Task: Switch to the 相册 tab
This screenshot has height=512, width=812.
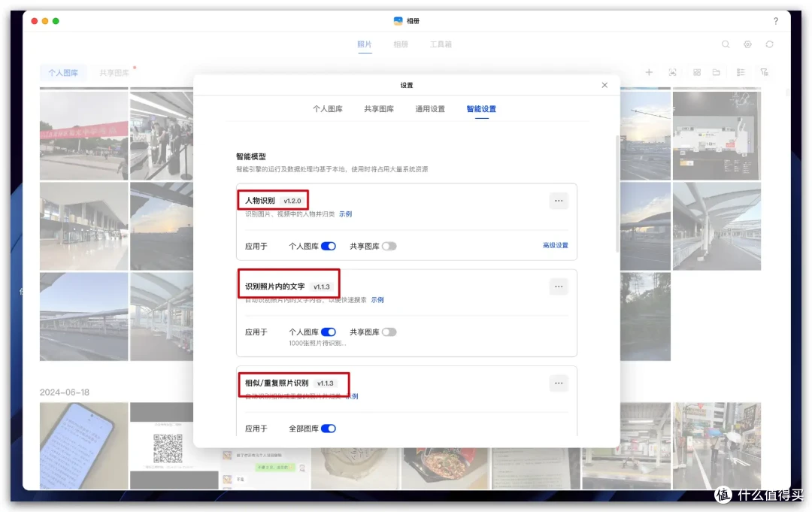Action: (x=401, y=44)
